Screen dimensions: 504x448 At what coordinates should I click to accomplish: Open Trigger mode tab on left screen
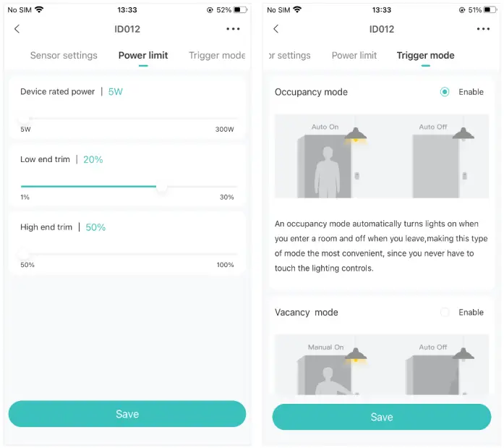(217, 56)
